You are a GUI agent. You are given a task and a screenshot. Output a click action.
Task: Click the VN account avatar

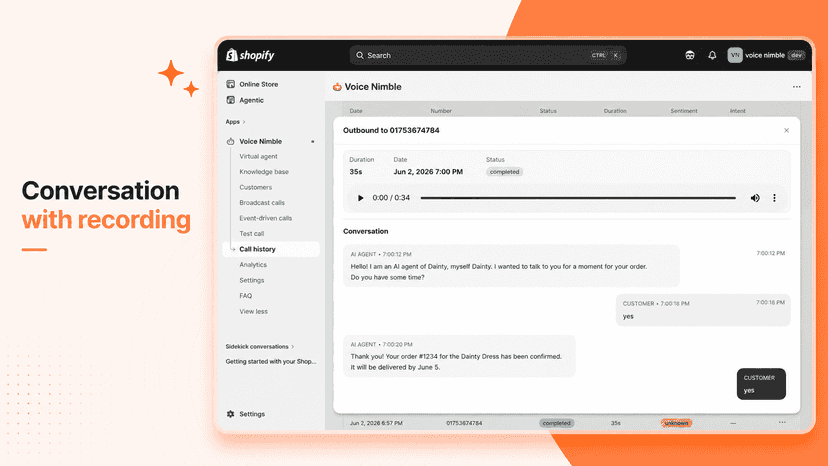(x=735, y=55)
